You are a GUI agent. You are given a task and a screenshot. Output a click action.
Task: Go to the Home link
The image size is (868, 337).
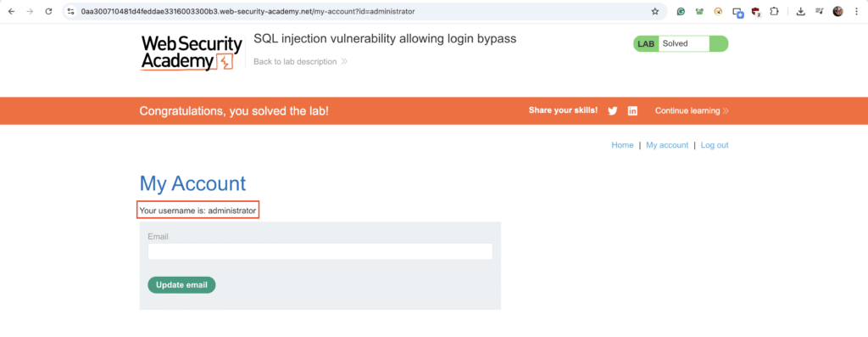(622, 145)
